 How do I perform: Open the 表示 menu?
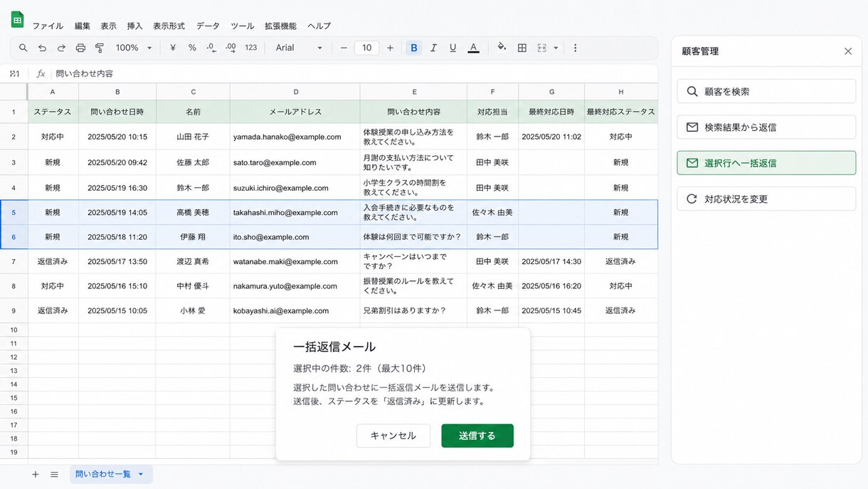click(x=108, y=26)
